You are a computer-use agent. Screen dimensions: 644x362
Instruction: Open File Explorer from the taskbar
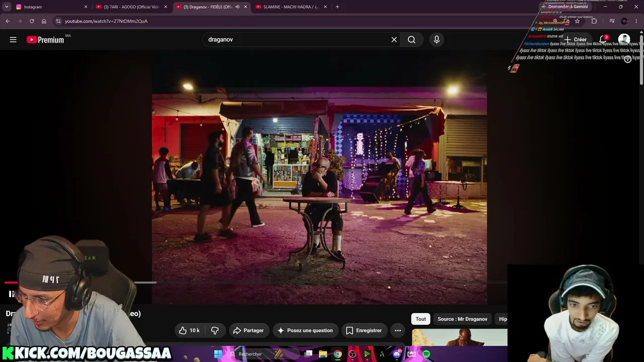click(x=323, y=354)
